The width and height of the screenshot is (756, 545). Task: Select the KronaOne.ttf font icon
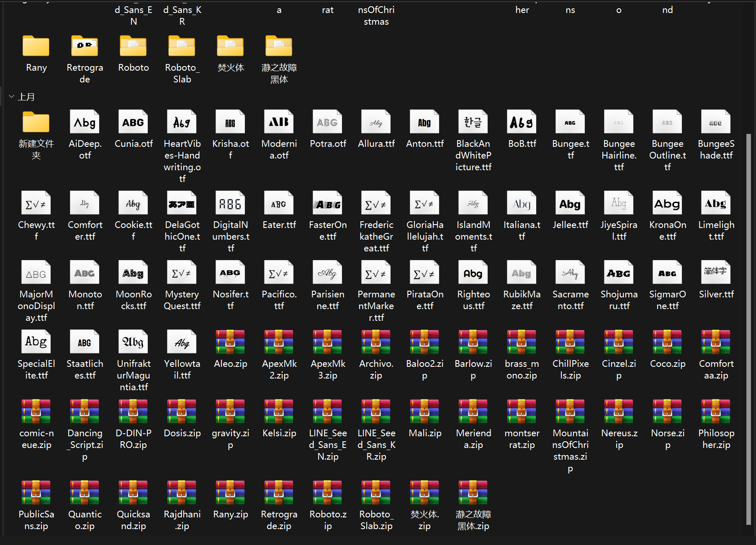tap(667, 203)
